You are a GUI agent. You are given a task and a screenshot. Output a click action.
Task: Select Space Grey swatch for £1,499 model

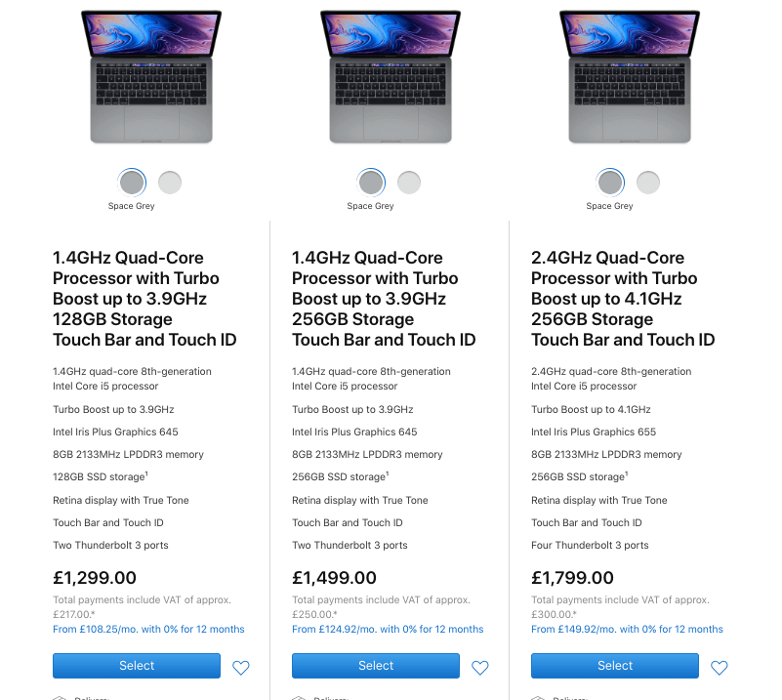tap(371, 183)
